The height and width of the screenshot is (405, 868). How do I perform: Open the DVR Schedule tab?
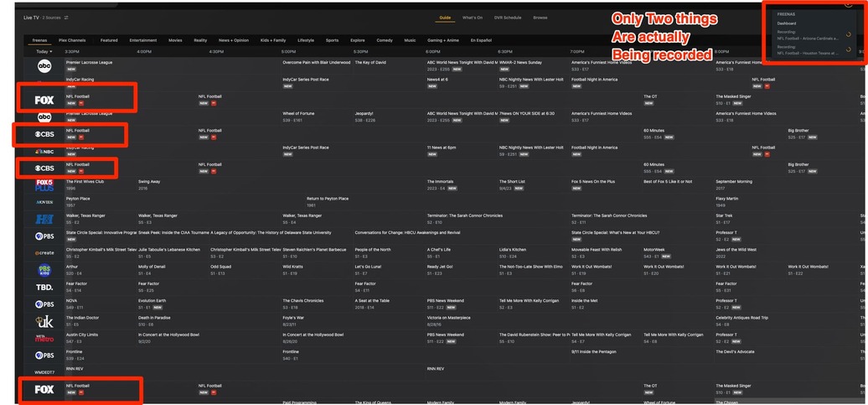click(x=508, y=18)
